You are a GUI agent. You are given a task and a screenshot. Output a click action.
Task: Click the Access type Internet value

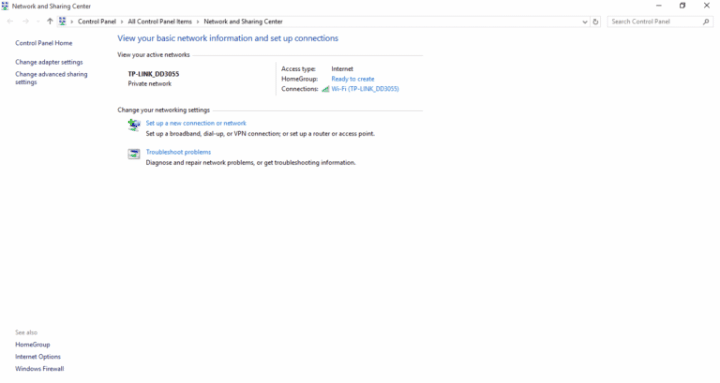[342, 69]
